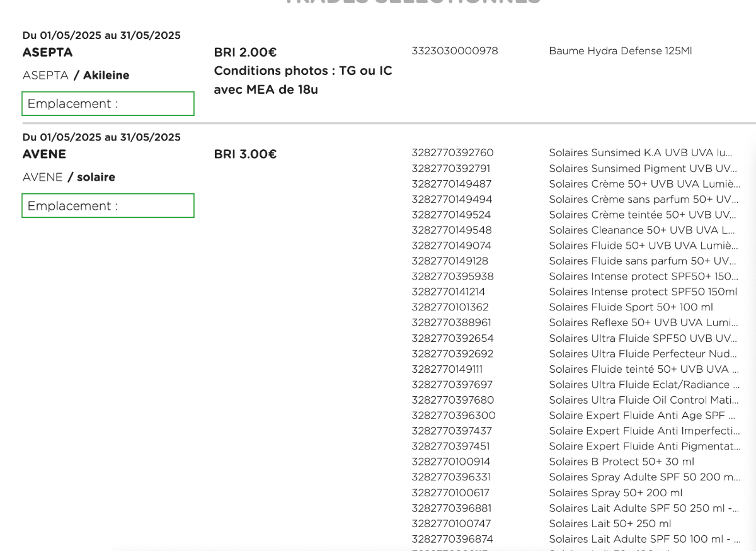This screenshot has height=551, width=756.
Task: Click 'Solaires Ultra Fluide Oil Control' product
Action: 644,400
